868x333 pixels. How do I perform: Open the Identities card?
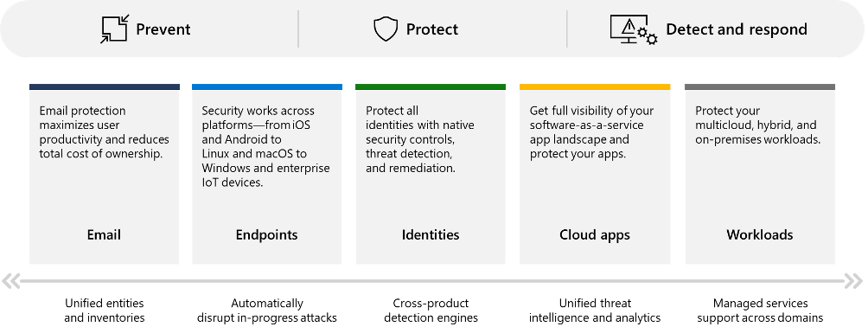tap(431, 174)
